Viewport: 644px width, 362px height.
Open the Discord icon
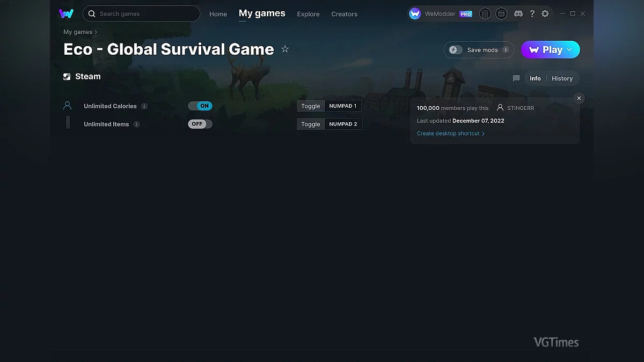point(518,13)
